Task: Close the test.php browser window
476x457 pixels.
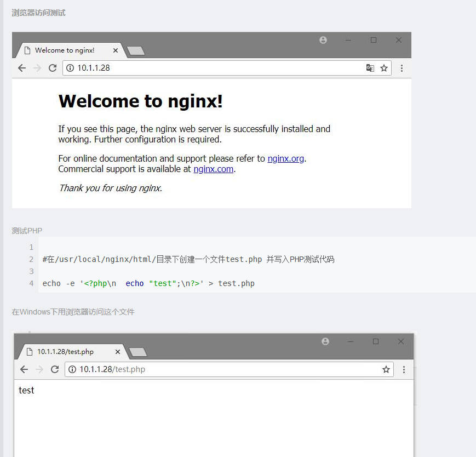Action: [401, 341]
